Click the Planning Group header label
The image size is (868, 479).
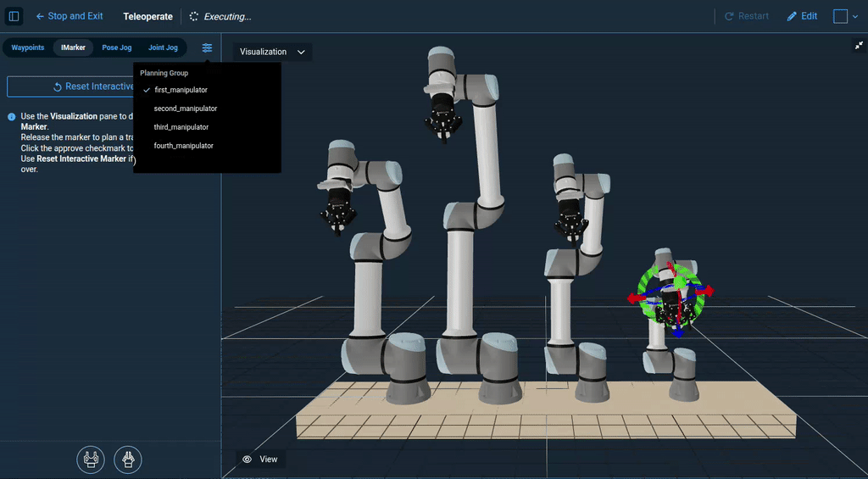tap(164, 73)
